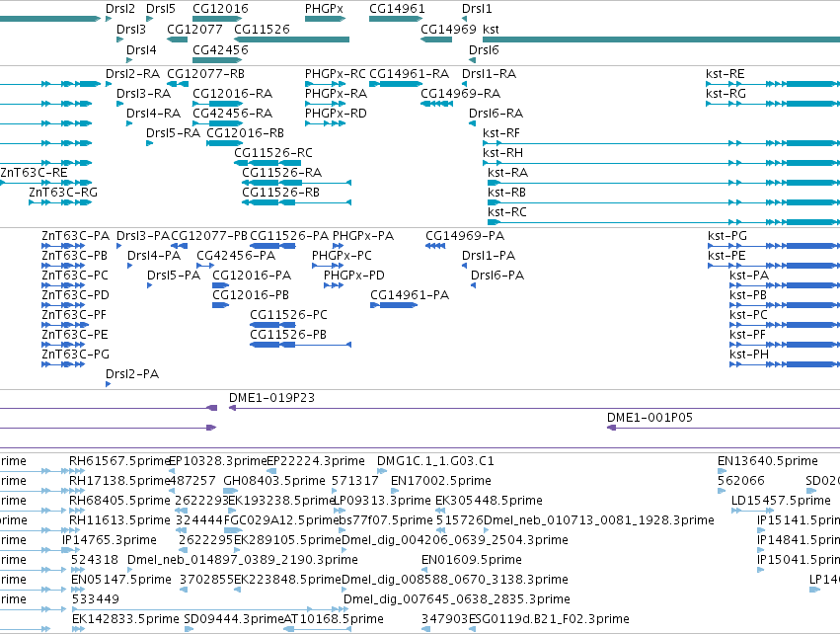Click the Dmel_dig_004206_0639_2504.3prime label
This screenshot has height=634, width=840.
point(455,539)
